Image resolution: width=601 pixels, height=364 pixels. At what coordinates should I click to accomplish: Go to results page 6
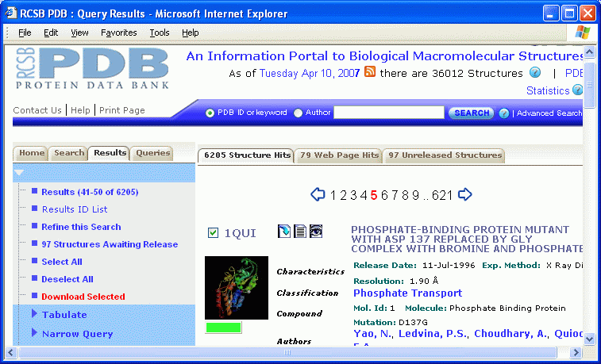384,196
